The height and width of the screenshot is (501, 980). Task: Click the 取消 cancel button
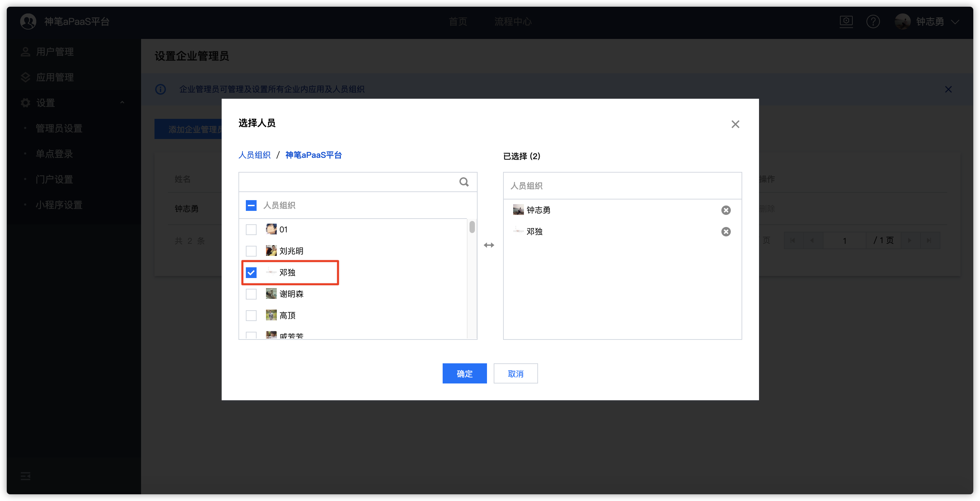point(516,373)
